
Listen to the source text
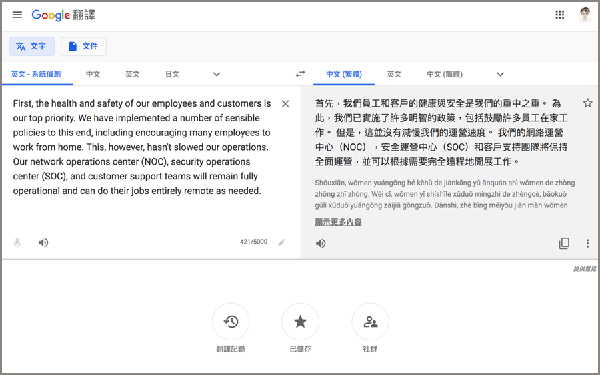tap(43, 243)
